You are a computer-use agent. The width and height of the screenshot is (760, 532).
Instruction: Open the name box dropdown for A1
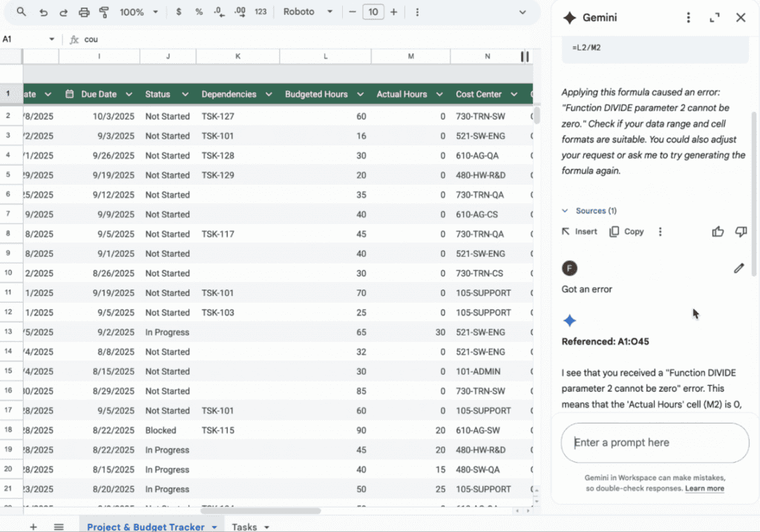[x=51, y=39]
